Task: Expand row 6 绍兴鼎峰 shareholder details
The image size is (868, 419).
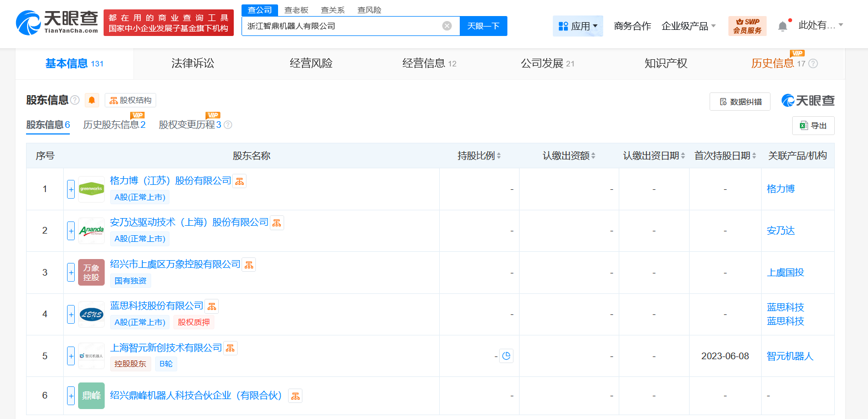Action: (71, 396)
